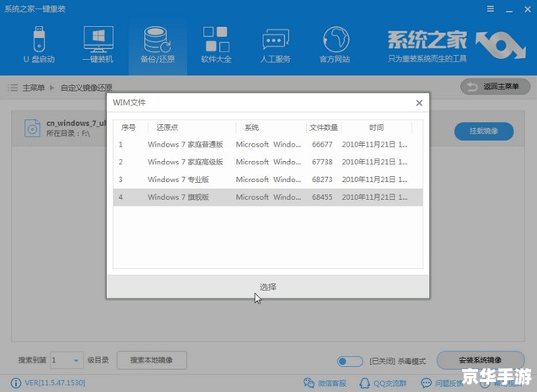Open the 软件大全 apps grid icon
Viewport: 537px width, 392px height.
click(x=218, y=40)
